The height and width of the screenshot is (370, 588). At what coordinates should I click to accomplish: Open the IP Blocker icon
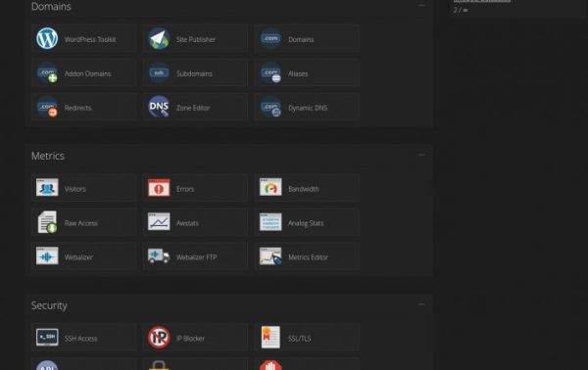(x=159, y=337)
